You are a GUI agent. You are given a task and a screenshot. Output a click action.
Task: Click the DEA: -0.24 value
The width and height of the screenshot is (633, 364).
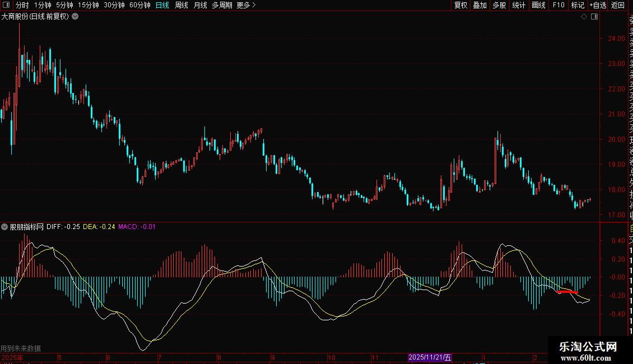[x=99, y=227]
